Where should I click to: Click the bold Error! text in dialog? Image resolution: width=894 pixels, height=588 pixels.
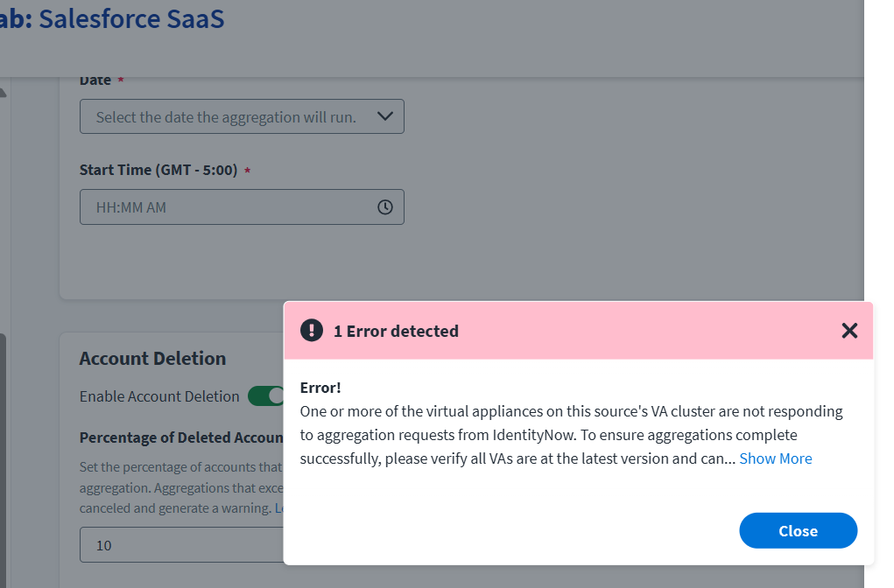point(320,388)
